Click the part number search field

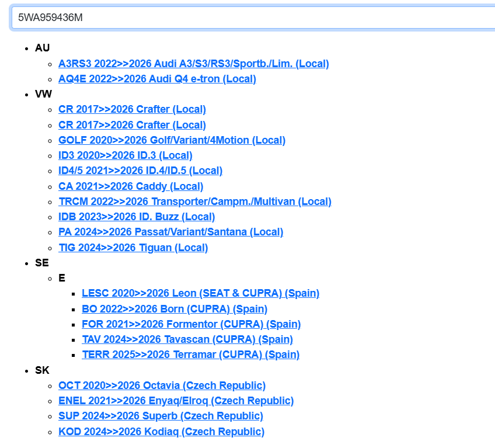pos(251,18)
